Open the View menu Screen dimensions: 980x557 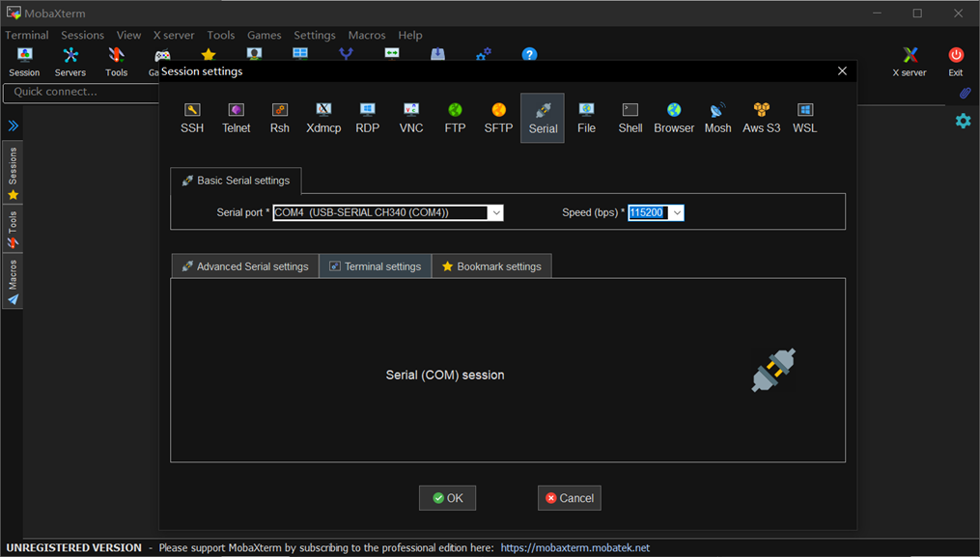pyautogui.click(x=128, y=35)
